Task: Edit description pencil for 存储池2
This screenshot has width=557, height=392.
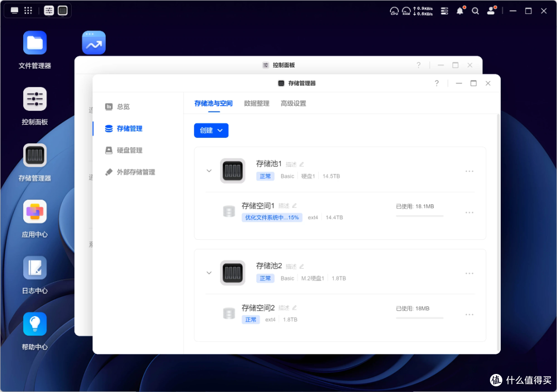Action: 302,266
